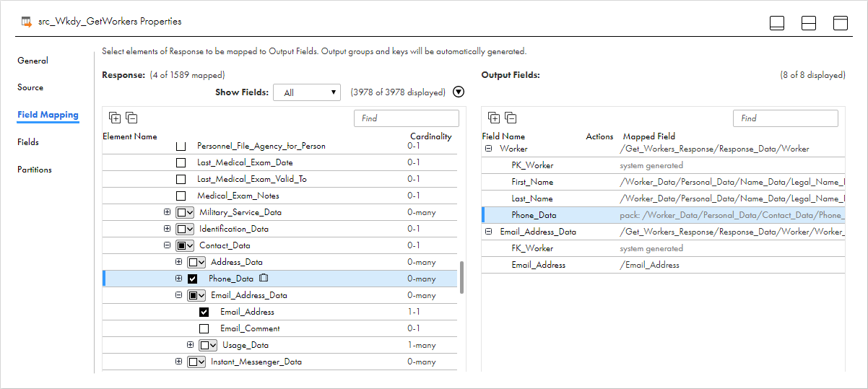Image resolution: width=868 pixels, height=389 pixels.
Task: Expand the Military_Service_Data node
Action: [168, 212]
